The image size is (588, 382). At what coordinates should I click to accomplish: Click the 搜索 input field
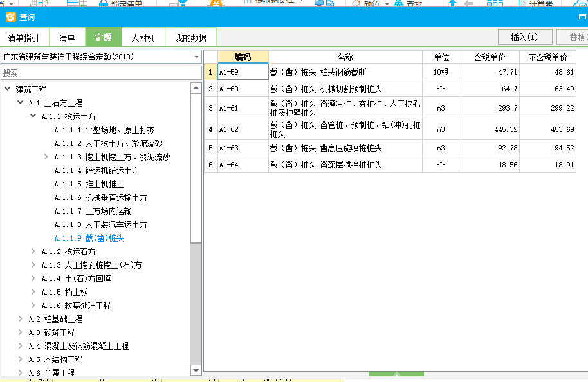coord(101,73)
